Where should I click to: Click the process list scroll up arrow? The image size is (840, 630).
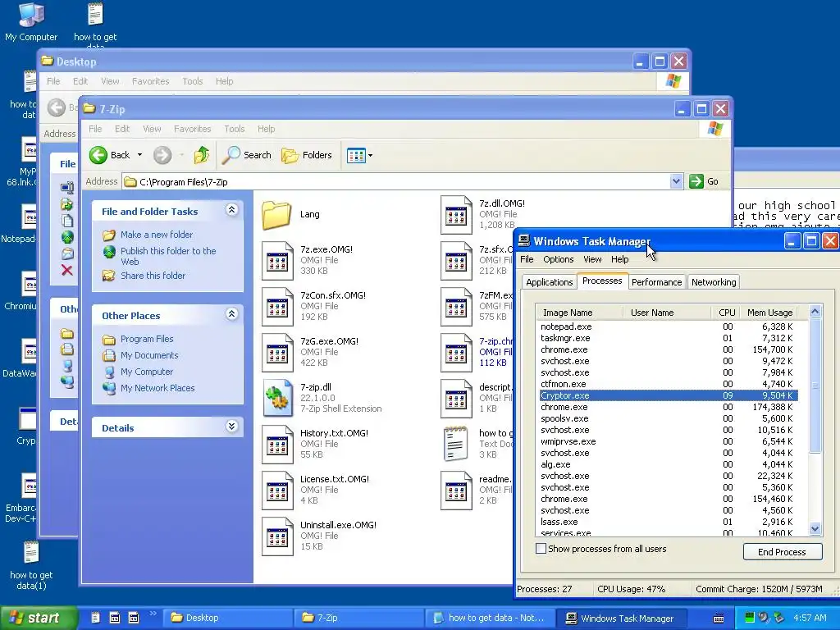click(815, 311)
